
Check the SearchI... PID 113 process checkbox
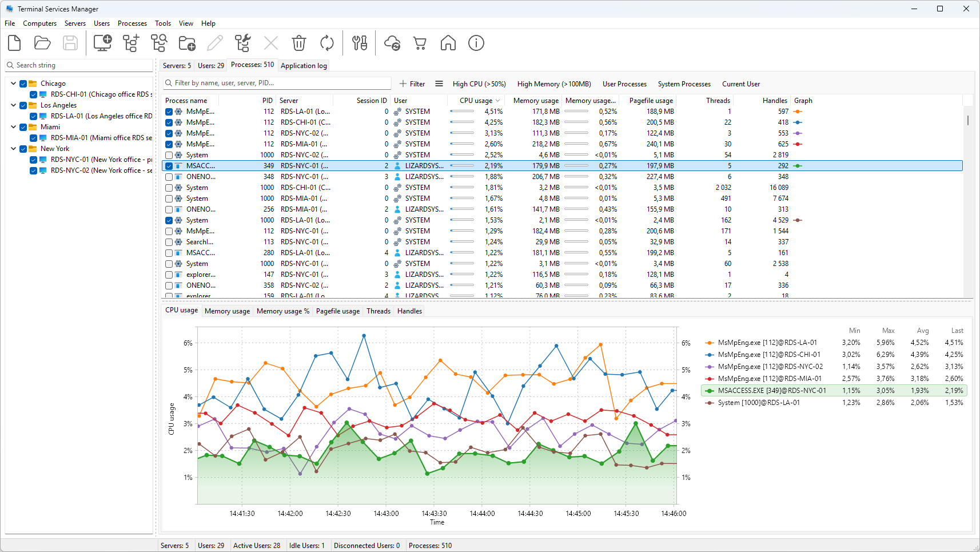(169, 242)
